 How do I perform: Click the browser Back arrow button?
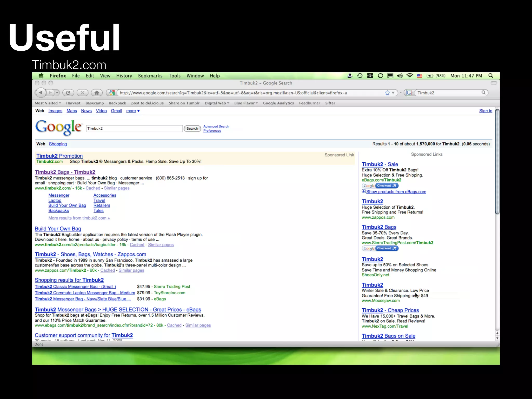coord(41,92)
